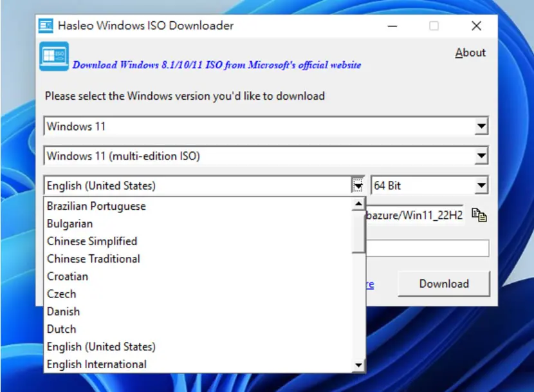Click the language list scrollbar thumb
Image resolution: width=534 pixels, height=392 pixels.
pyautogui.click(x=358, y=232)
